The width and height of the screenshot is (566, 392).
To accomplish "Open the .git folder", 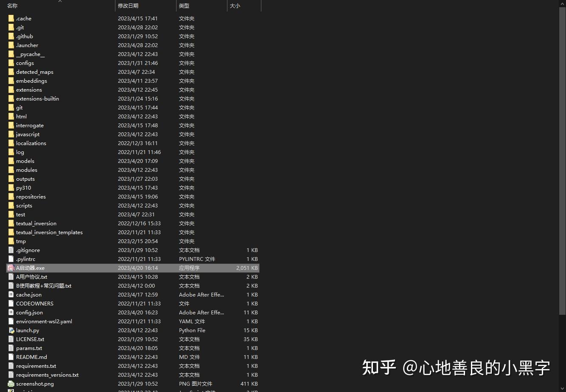I will (x=20, y=27).
